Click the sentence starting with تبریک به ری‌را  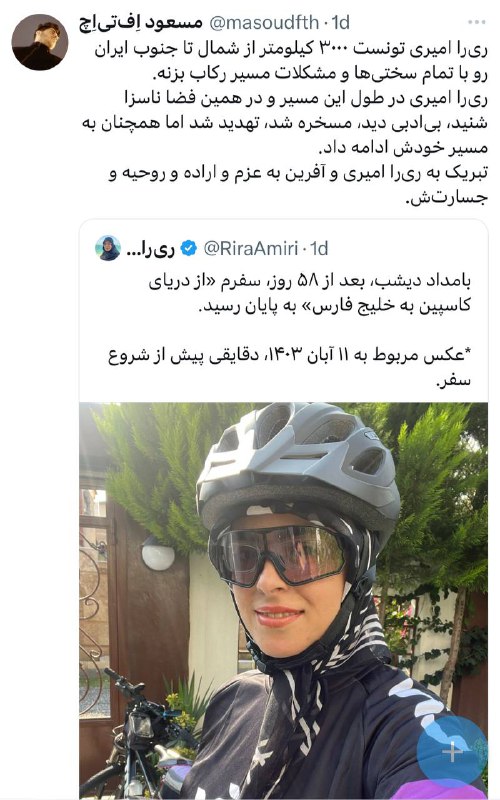(x=298, y=173)
